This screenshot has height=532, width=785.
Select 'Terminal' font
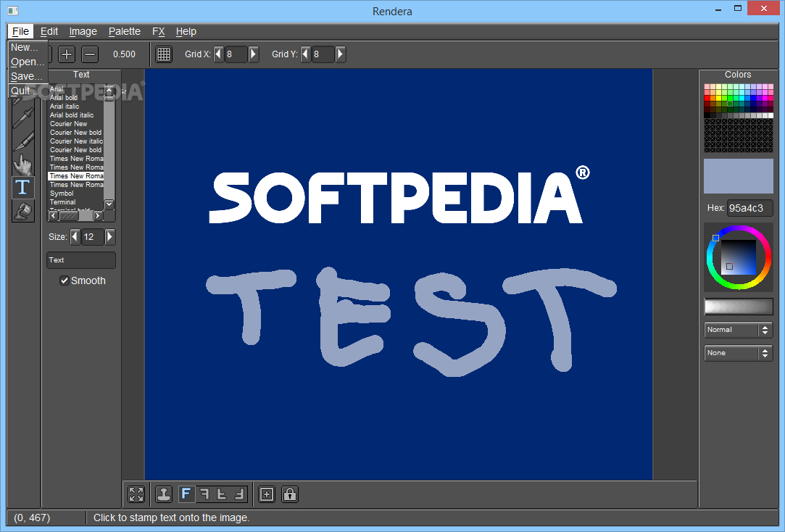pos(75,202)
